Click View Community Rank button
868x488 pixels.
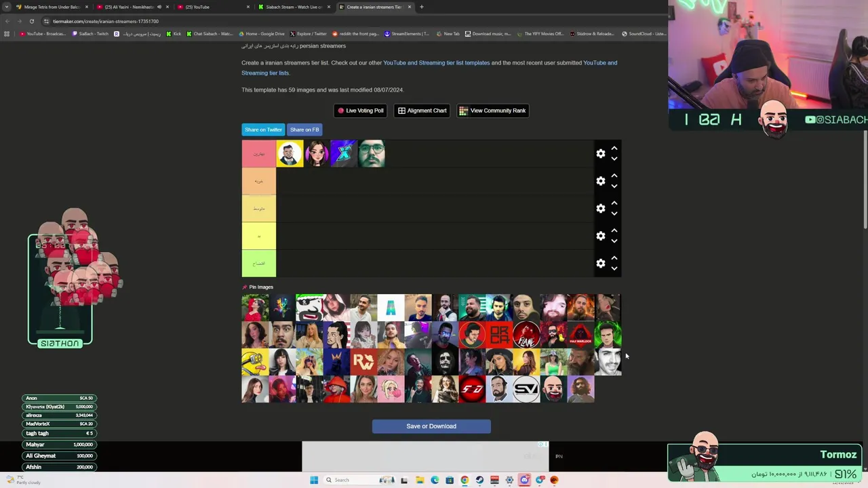[x=493, y=110]
